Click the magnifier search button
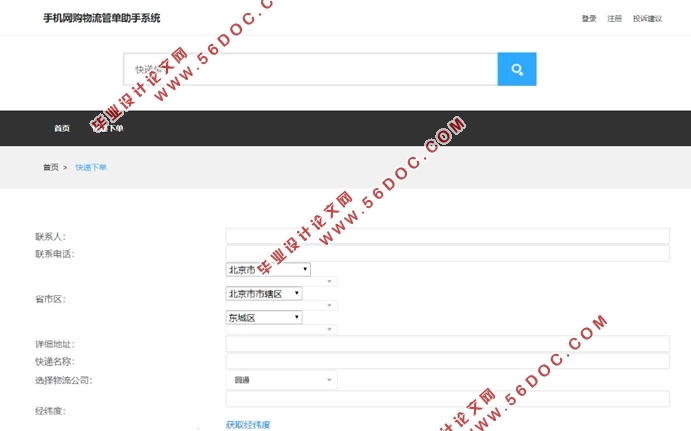This screenshot has width=691, height=431. [x=516, y=69]
